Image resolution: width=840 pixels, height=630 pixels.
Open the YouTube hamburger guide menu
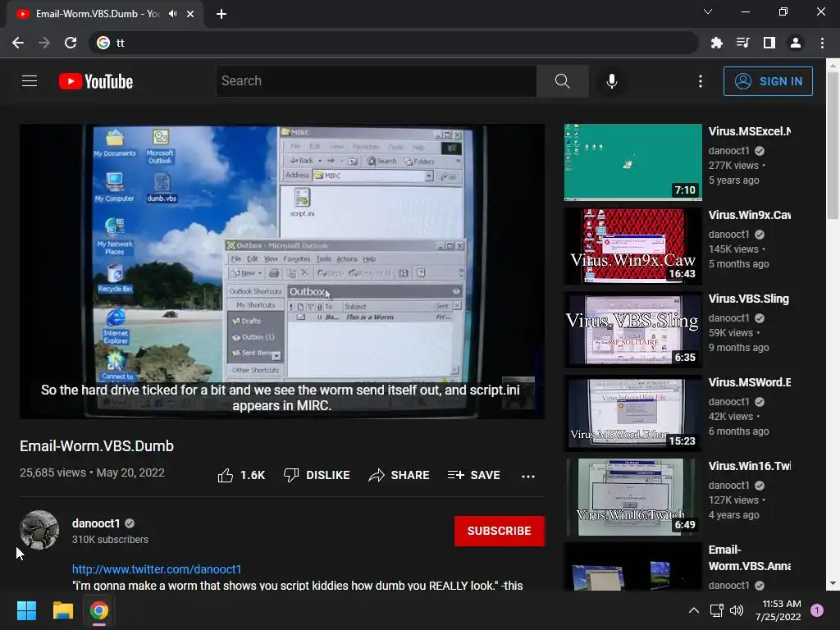(x=30, y=81)
